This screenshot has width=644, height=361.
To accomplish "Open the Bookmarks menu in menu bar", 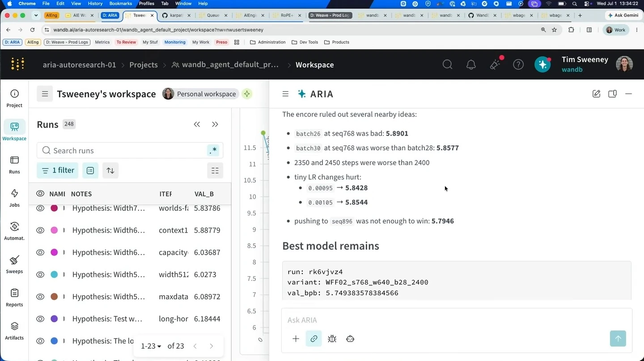I will click(120, 4).
